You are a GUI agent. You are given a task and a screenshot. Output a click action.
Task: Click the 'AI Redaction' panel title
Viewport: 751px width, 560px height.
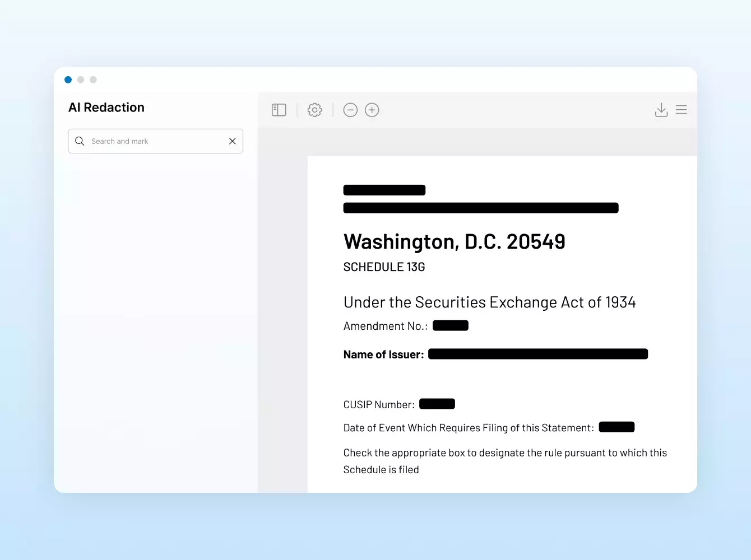coord(106,108)
